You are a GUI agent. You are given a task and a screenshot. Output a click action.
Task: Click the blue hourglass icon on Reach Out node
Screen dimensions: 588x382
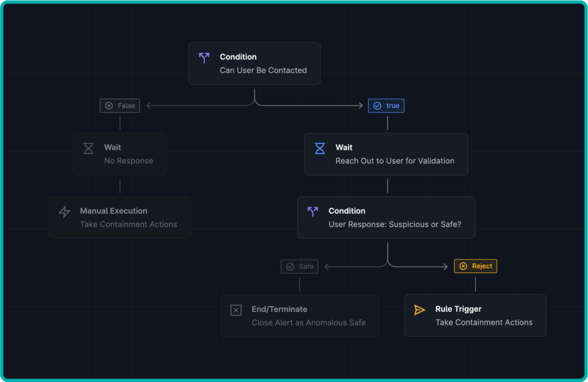tap(319, 148)
